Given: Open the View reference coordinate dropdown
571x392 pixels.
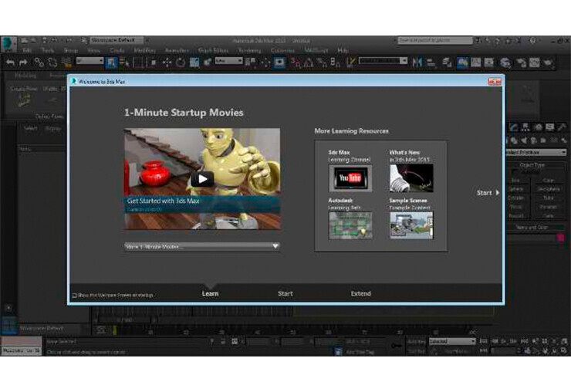Looking at the screenshot, I should (x=228, y=61).
